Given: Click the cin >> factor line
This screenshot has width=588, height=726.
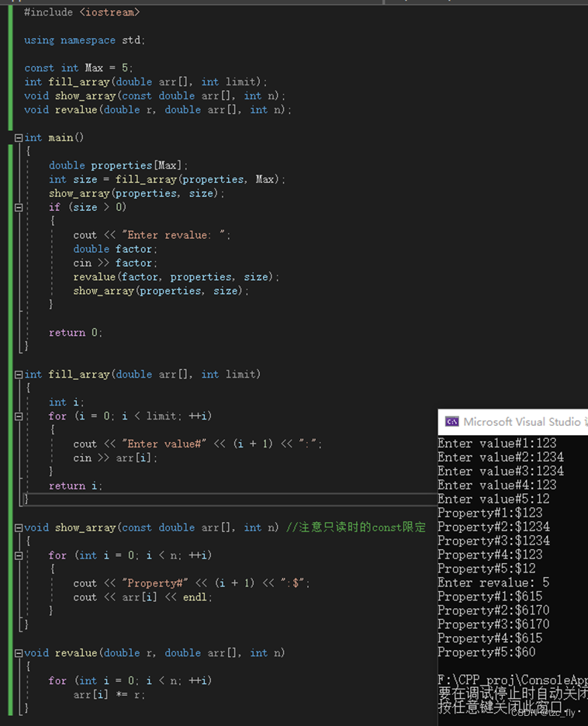Looking at the screenshot, I should click(116, 263).
